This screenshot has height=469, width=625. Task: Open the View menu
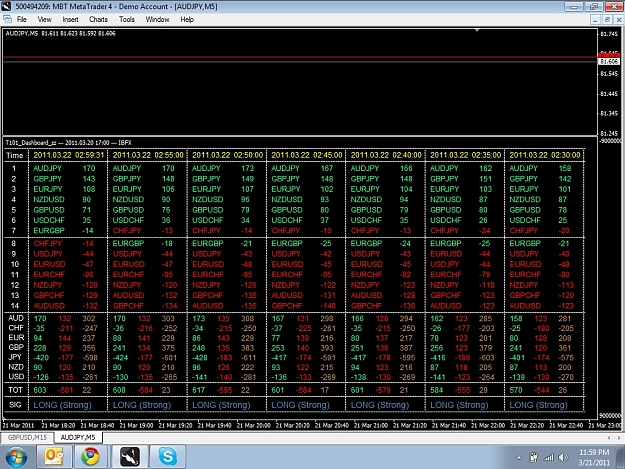click(44, 20)
